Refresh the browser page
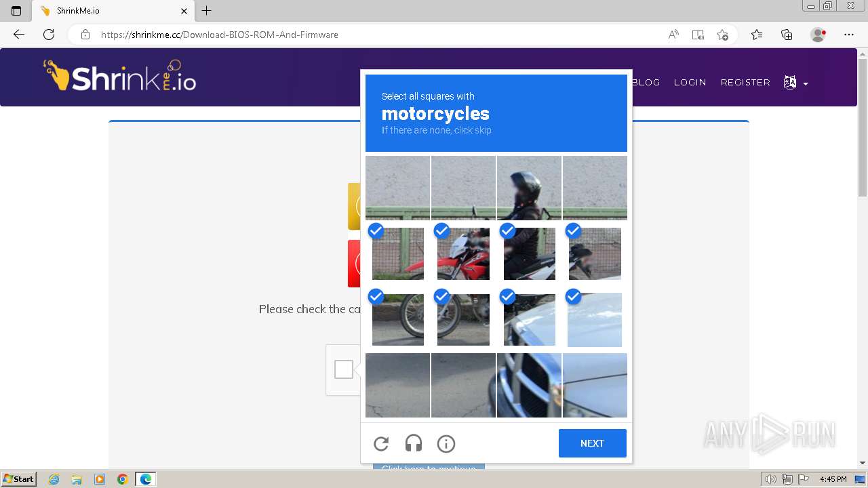The image size is (868, 488). [x=49, y=35]
